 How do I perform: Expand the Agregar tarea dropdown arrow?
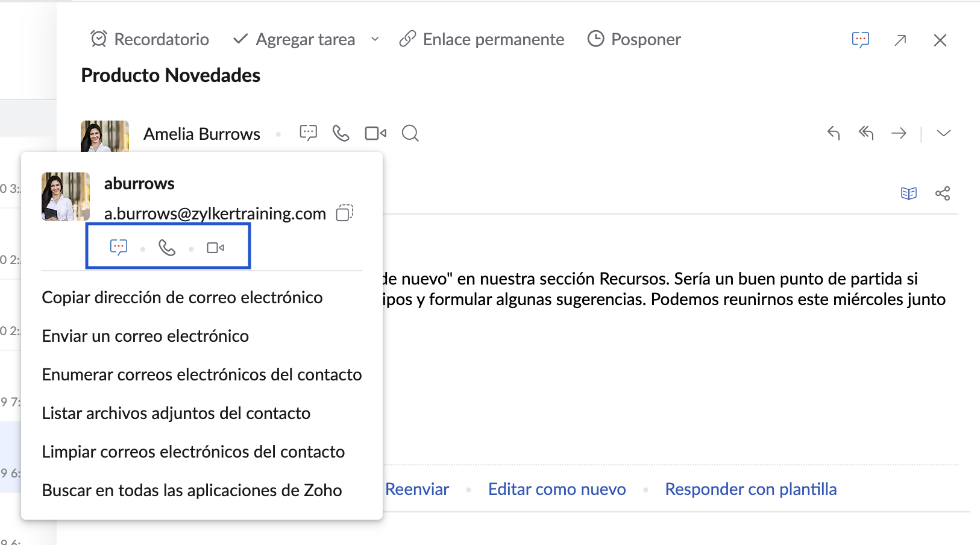tap(375, 40)
